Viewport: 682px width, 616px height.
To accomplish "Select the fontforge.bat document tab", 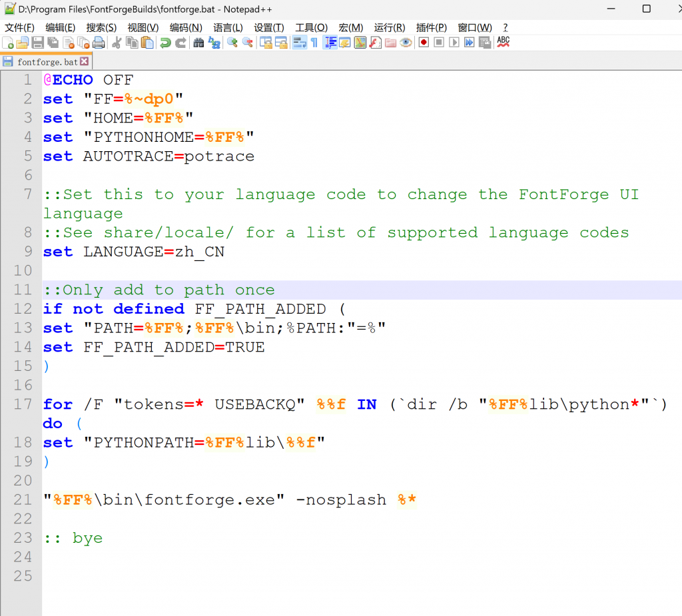I will [47, 62].
